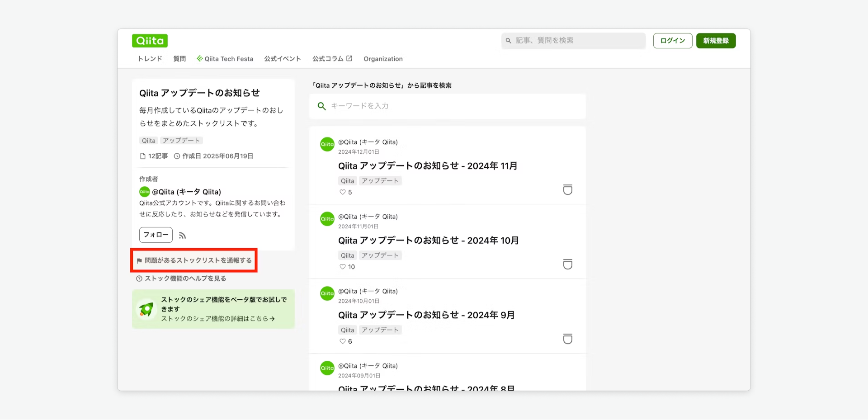The image size is (868, 420).
Task: Click アップデート tag on 2024年 9月 article
Action: click(380, 330)
